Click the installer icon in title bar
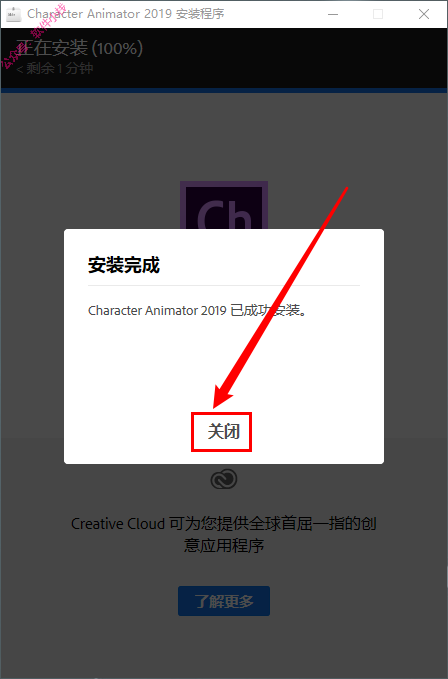448x679 pixels. tap(13, 14)
